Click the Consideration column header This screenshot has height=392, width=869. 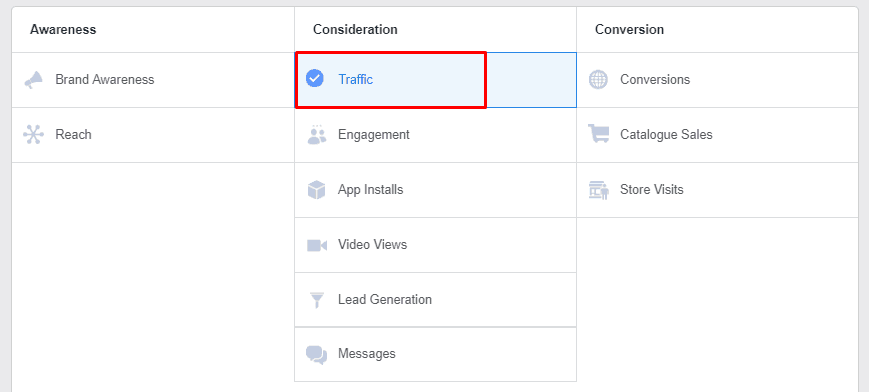pyautogui.click(x=355, y=30)
